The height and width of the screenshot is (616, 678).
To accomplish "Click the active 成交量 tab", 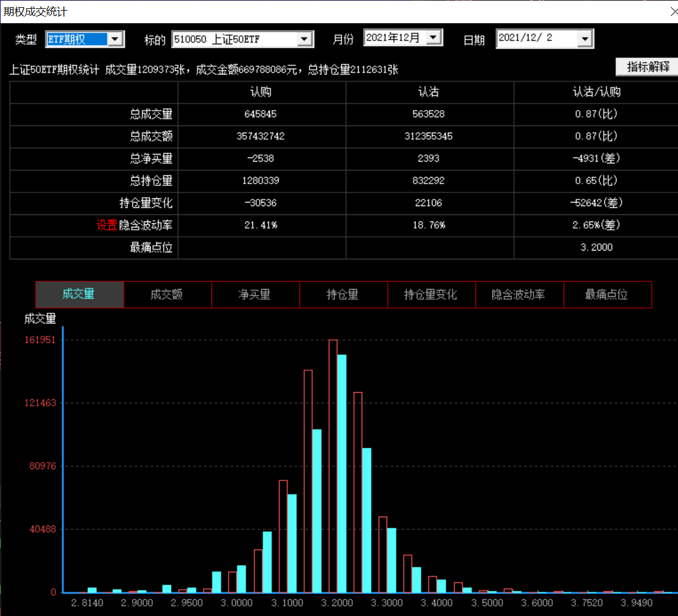I will click(x=79, y=294).
